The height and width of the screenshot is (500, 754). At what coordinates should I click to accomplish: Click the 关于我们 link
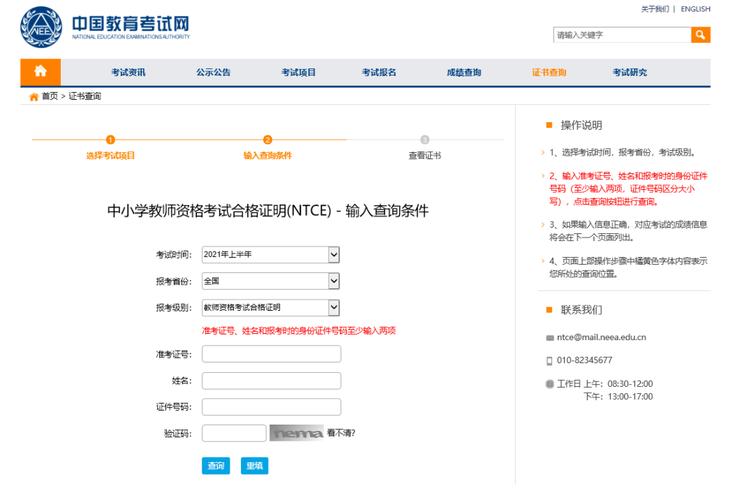coord(655,9)
